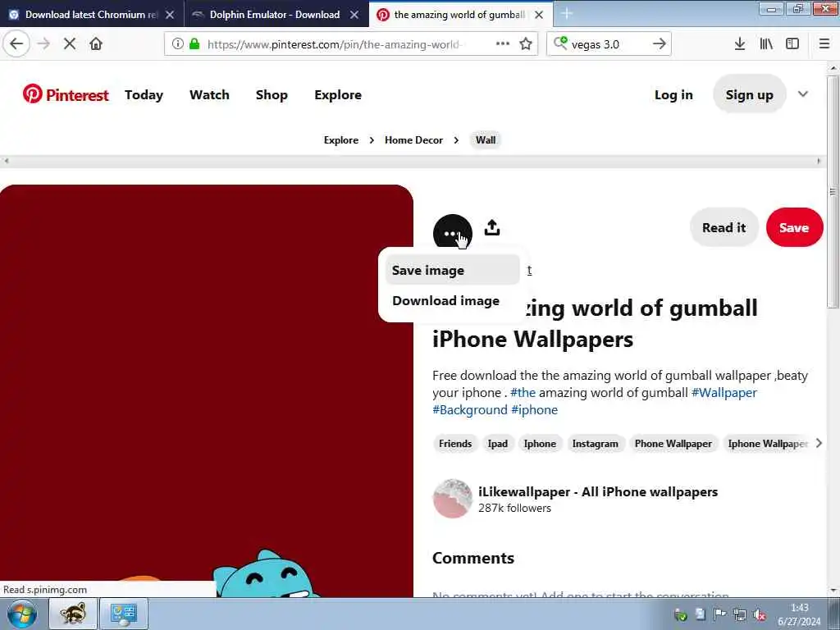This screenshot has width=840, height=630.
Task: Click the #Wallpaper hashtag link
Action: tap(724, 393)
